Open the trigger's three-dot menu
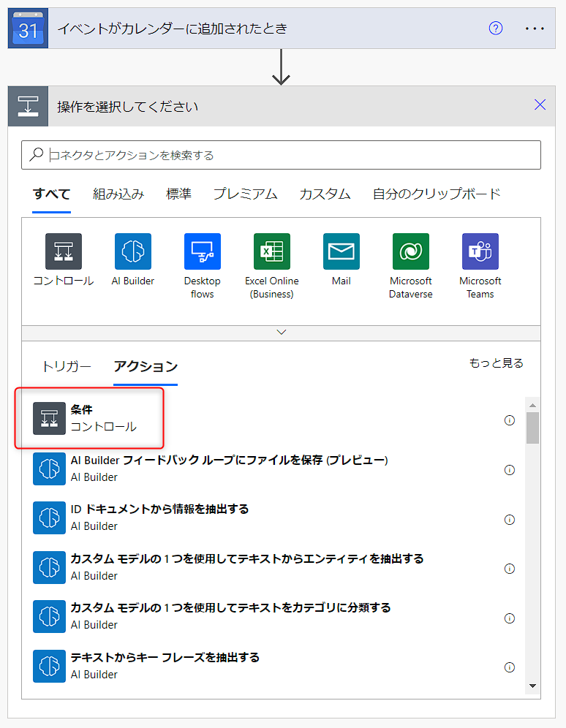 click(535, 29)
